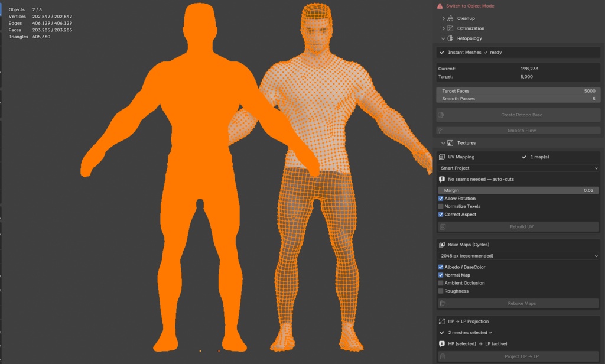Screen dimensions: 605x364
Task: Click the Textures panel image icon
Action: (x=450, y=143)
